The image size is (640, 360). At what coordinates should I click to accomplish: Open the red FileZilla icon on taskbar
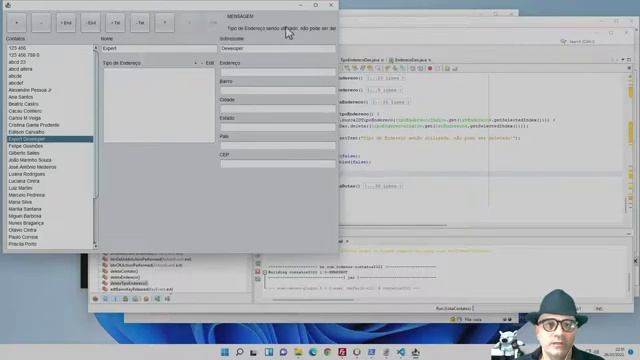[342, 352]
